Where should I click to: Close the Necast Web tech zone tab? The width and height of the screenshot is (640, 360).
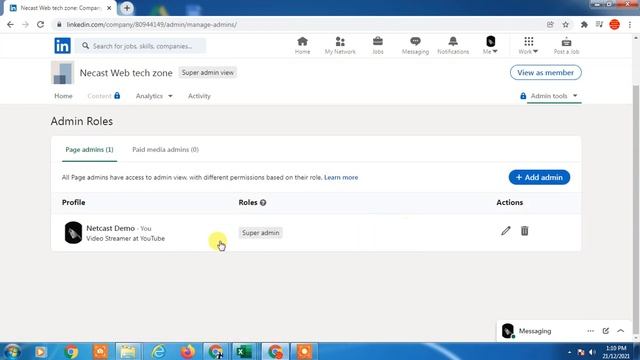(x=109, y=8)
